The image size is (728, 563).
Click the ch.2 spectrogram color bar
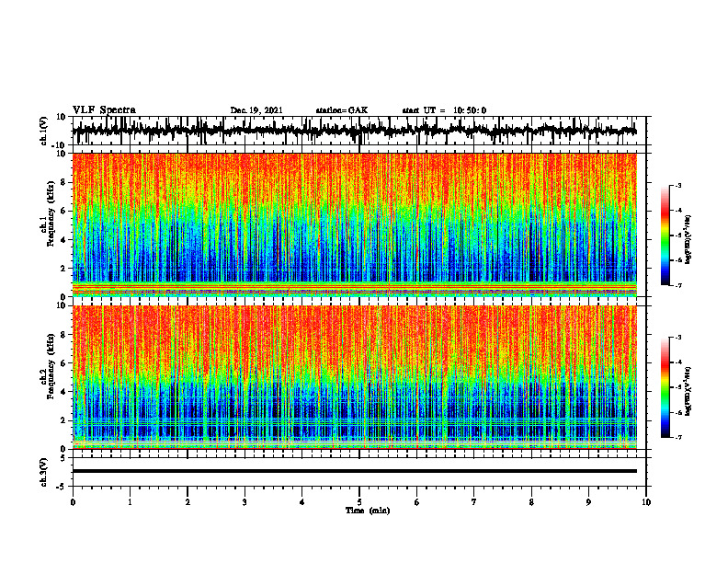click(665, 387)
